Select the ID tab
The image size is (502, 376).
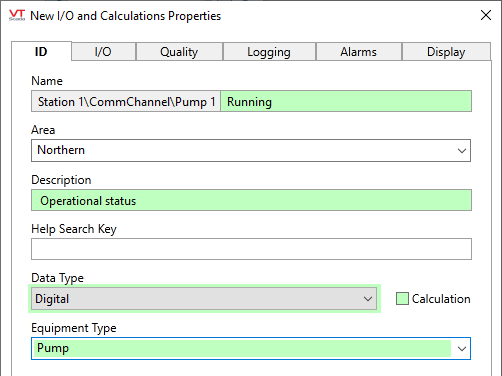[41, 52]
